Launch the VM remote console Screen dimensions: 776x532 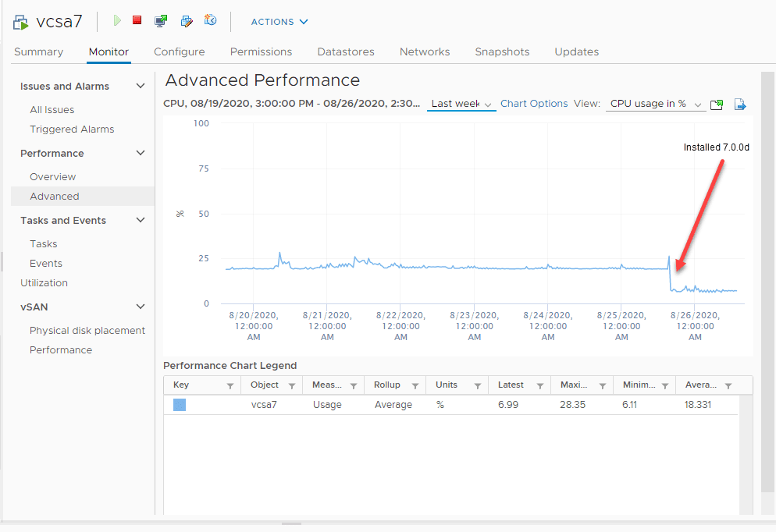[x=161, y=20]
